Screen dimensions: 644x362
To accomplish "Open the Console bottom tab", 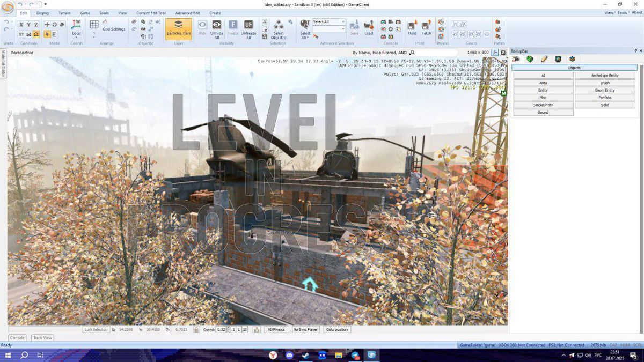I will (x=17, y=338).
